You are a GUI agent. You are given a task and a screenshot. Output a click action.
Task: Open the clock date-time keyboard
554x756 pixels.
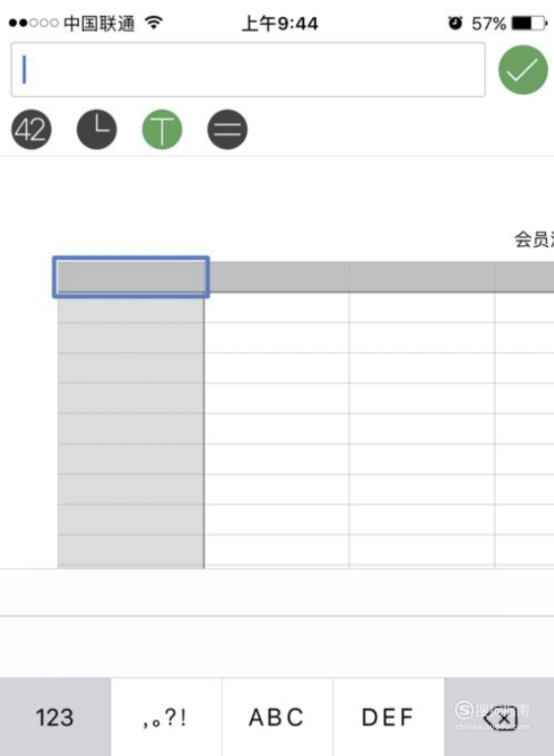(x=97, y=129)
